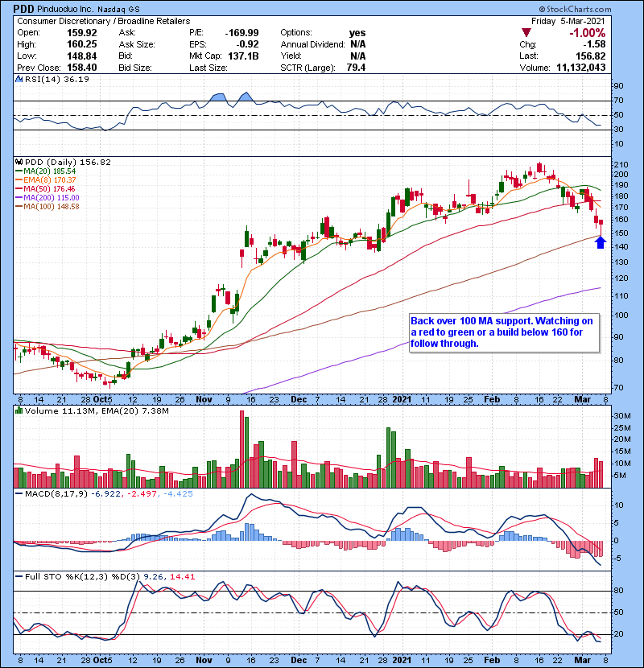Click the EMA(8) 170.37 legend entry
This screenshot has height=668, width=644.
tap(46, 180)
